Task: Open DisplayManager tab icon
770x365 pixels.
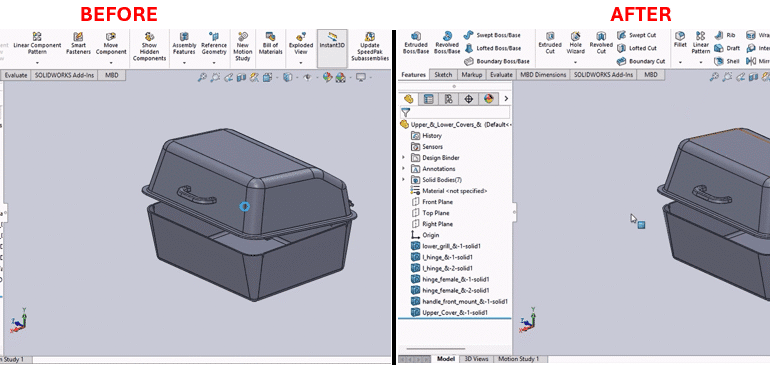Action: coord(488,99)
